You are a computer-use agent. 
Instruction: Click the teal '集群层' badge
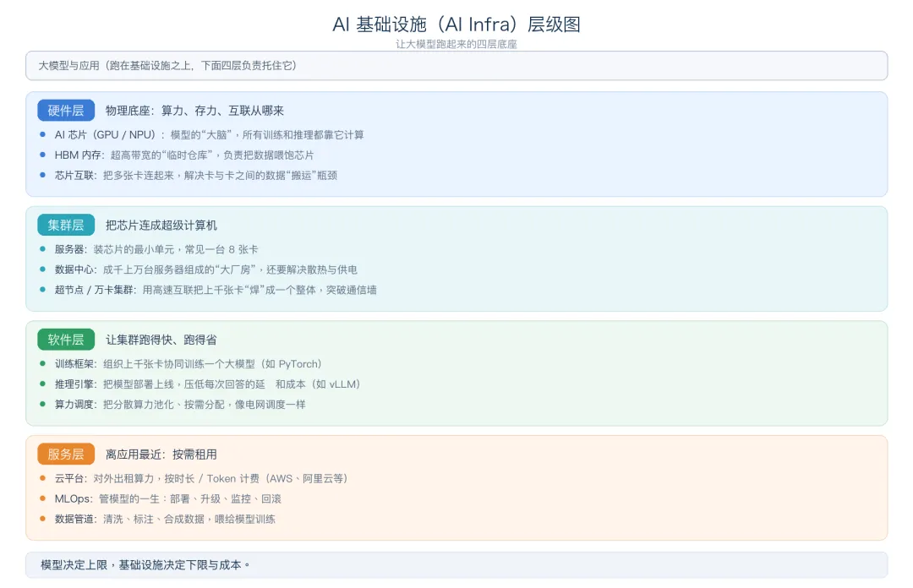(x=66, y=226)
